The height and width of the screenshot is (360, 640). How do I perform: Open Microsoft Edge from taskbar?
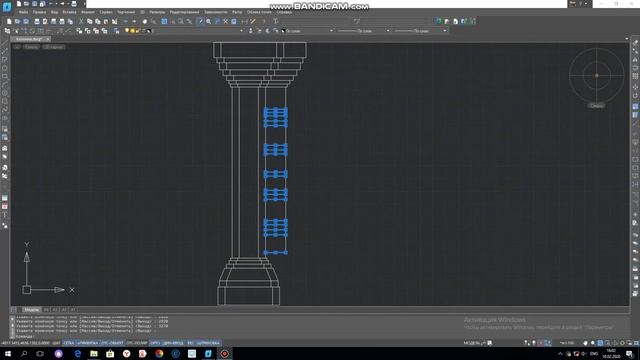78,353
